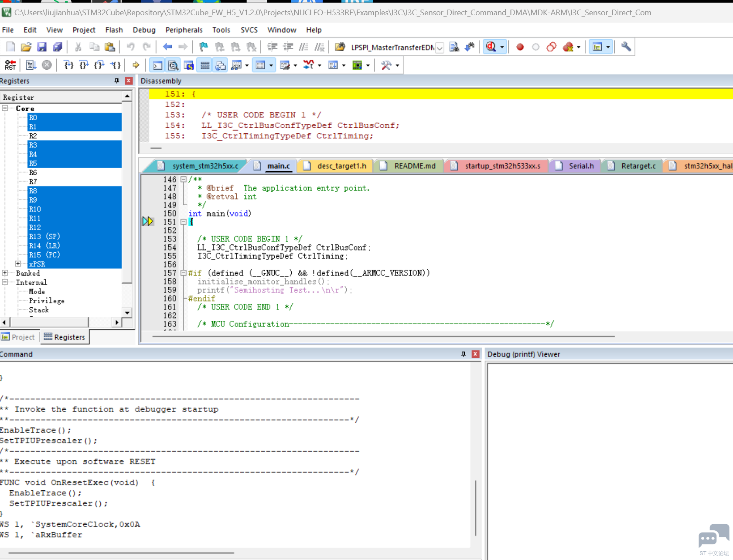733x560 pixels.
Task: Click the Registers panel down scroll arrow
Action: [x=127, y=312]
